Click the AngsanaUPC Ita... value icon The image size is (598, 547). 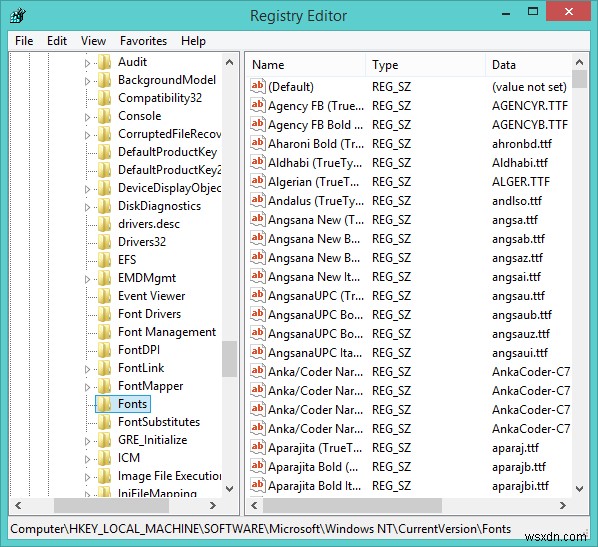point(257,353)
